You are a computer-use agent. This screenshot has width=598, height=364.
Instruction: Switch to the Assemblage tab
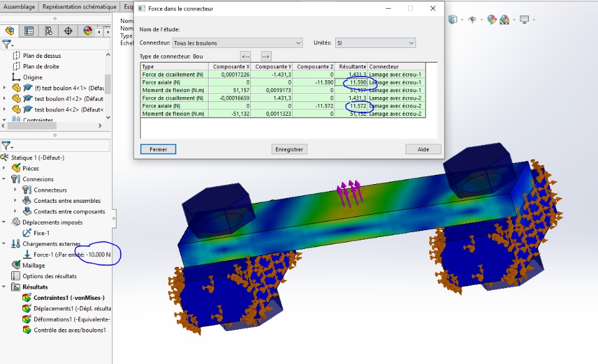[x=19, y=6]
